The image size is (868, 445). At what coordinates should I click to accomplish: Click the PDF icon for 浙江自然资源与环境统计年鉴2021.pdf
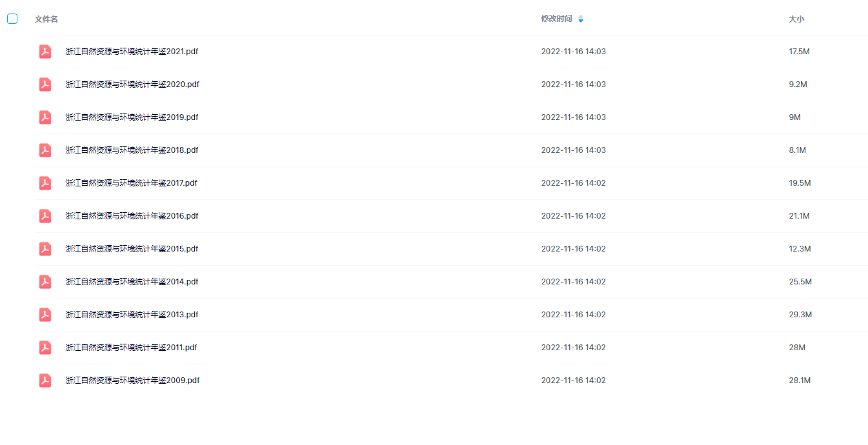(x=45, y=52)
